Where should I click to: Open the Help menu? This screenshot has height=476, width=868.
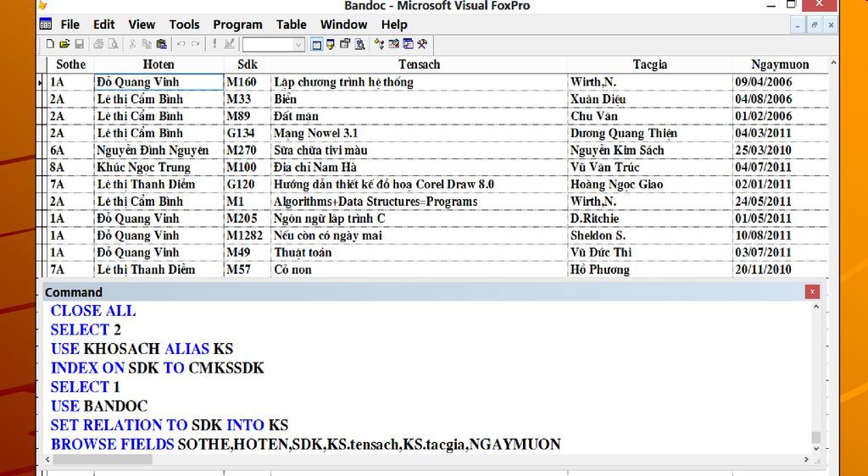pos(394,25)
